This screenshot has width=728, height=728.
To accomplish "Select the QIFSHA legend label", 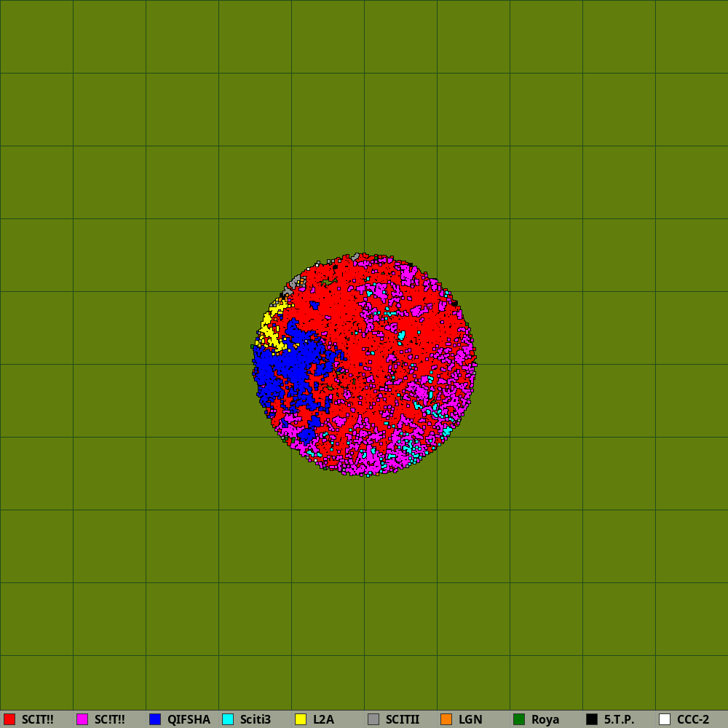I will pyautogui.click(x=189, y=719).
